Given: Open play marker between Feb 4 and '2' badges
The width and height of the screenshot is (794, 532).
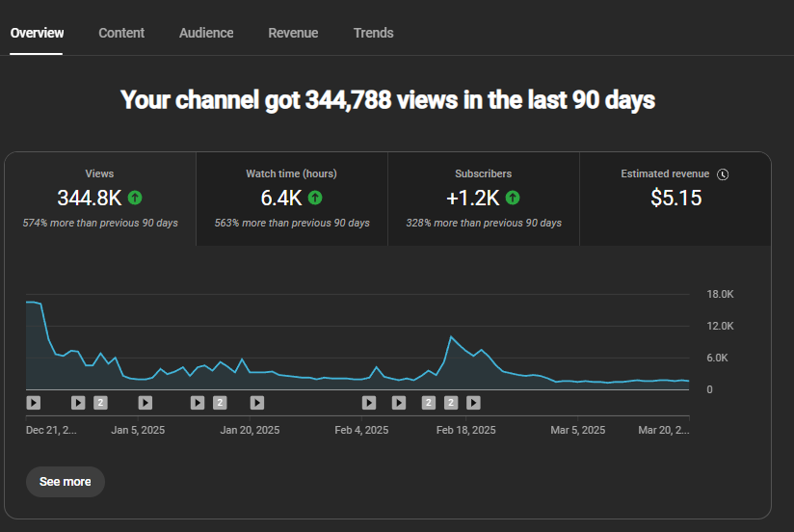Looking at the screenshot, I should click(x=399, y=403).
